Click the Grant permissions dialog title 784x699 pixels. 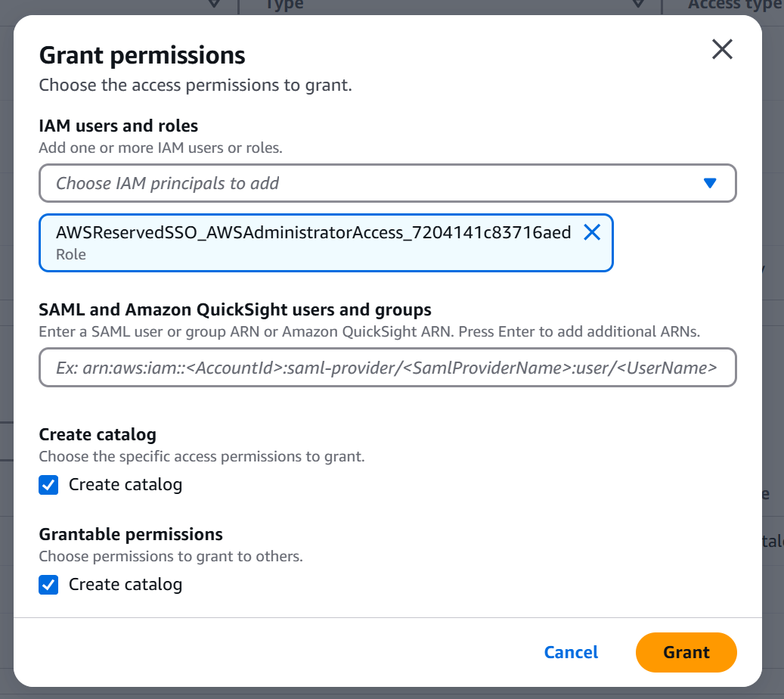[142, 55]
